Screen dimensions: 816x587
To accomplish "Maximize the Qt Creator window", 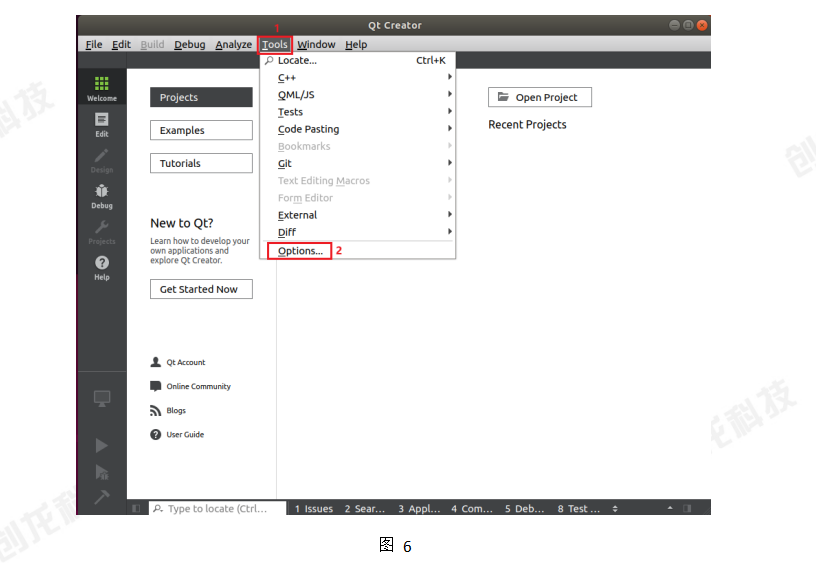I will click(x=688, y=25).
